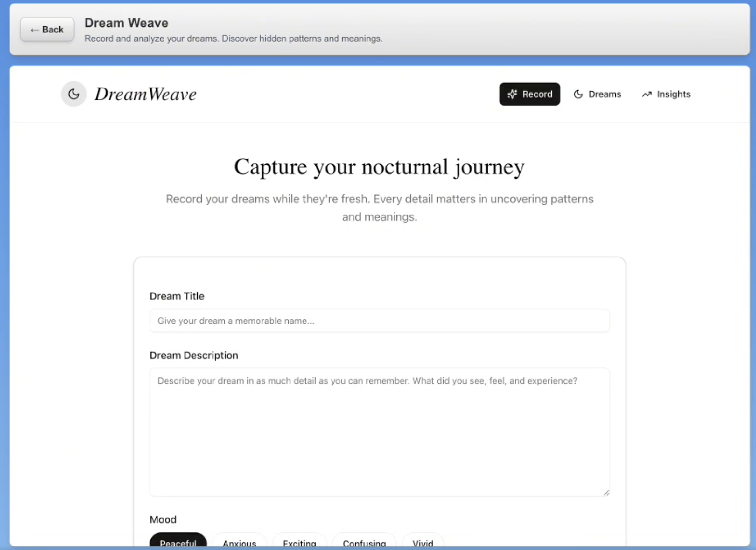Click the Back button
The image size is (756, 550).
point(47,29)
